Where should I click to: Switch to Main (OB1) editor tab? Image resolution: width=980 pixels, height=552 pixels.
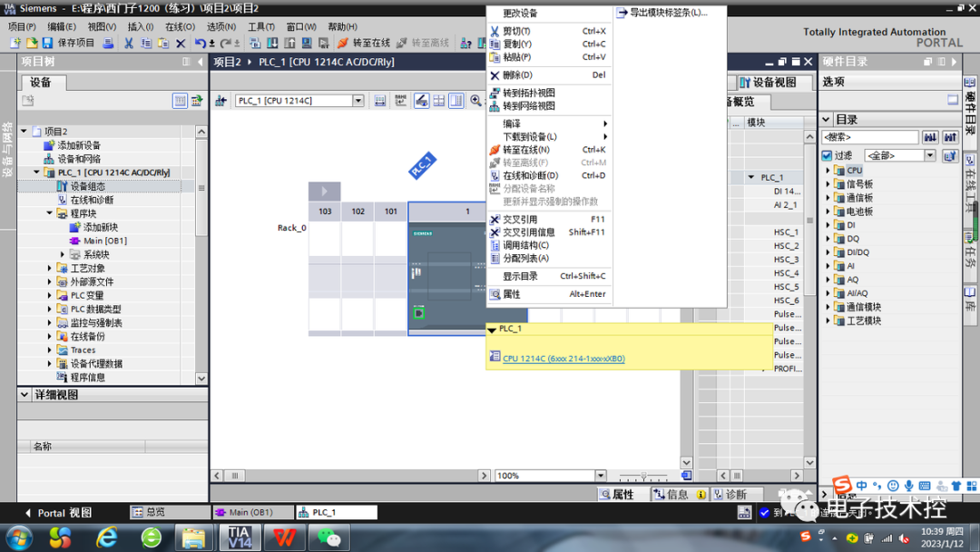(x=252, y=512)
